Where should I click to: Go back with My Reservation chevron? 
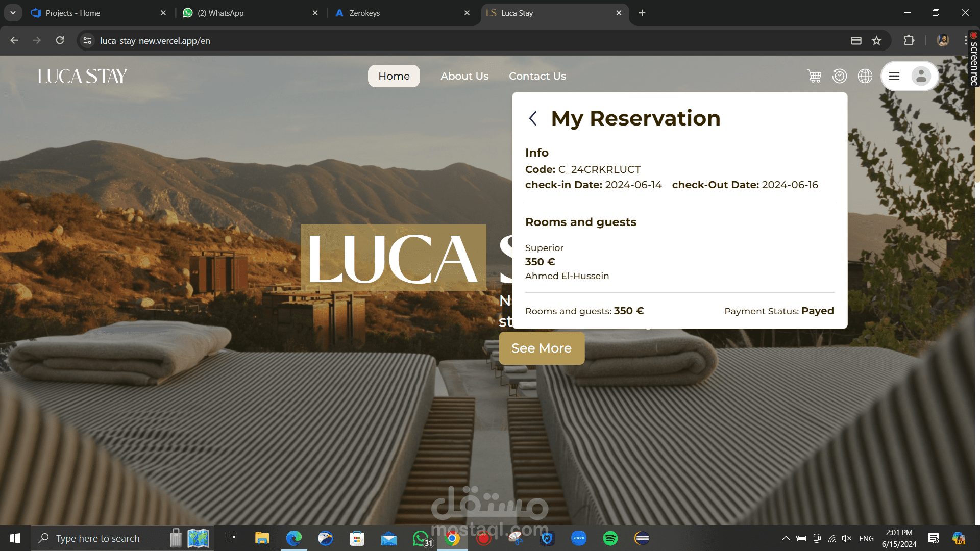[533, 118]
